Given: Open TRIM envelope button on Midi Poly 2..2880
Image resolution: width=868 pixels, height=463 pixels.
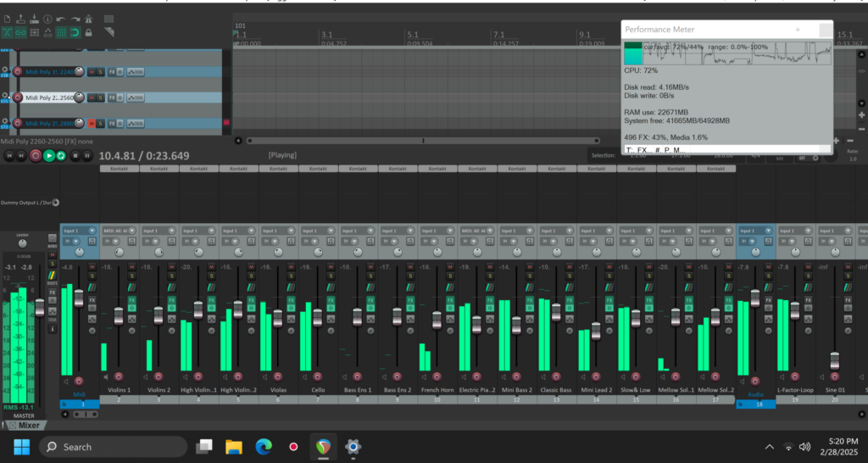Looking at the screenshot, I should (136, 123).
